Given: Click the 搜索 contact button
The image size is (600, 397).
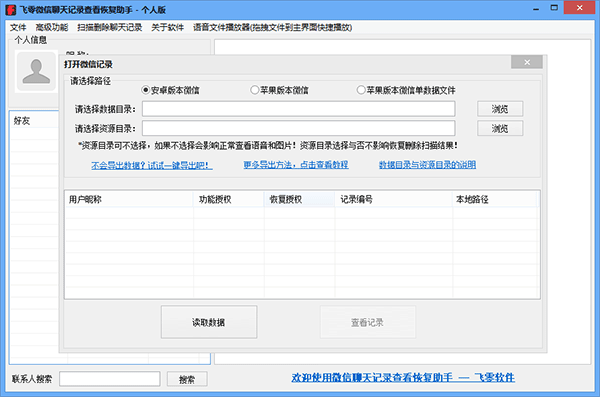Looking at the screenshot, I should click(187, 379).
